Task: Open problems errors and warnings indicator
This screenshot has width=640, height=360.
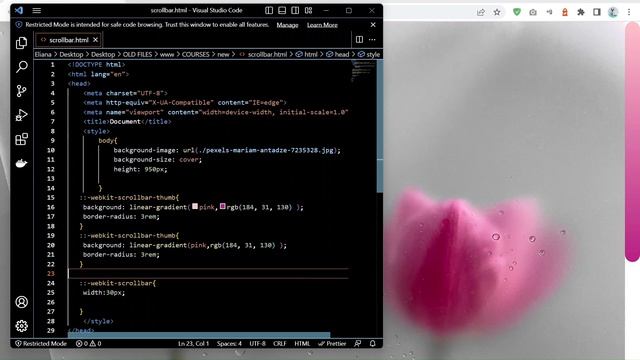Action: point(89,344)
